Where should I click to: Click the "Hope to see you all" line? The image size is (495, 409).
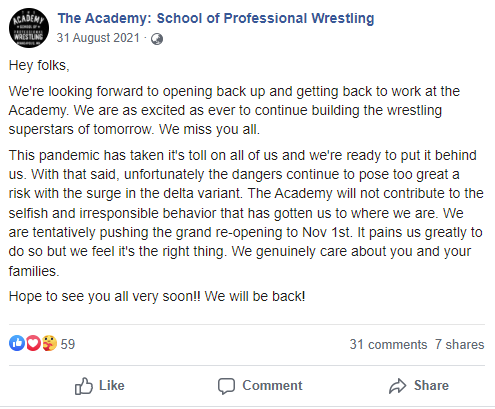(157, 296)
